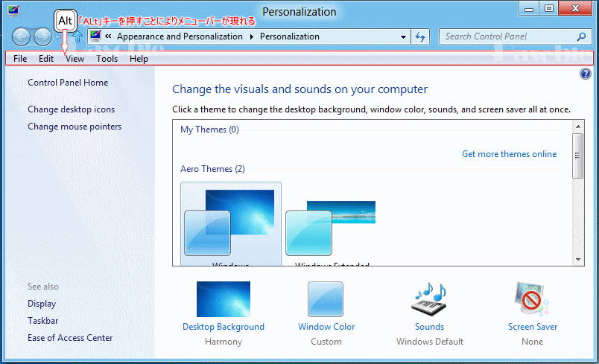Click the Refresh button beside the address bar
599x364 pixels.
pyautogui.click(x=420, y=36)
